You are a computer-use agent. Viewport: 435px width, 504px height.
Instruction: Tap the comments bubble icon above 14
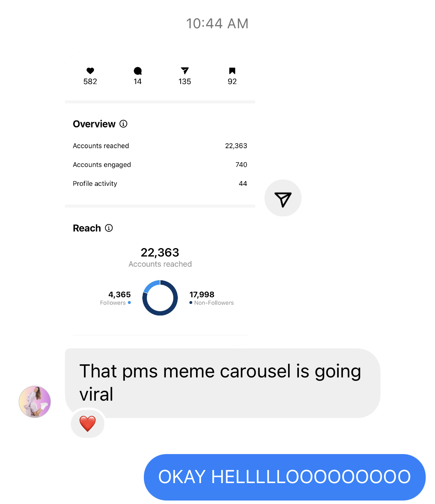click(138, 71)
